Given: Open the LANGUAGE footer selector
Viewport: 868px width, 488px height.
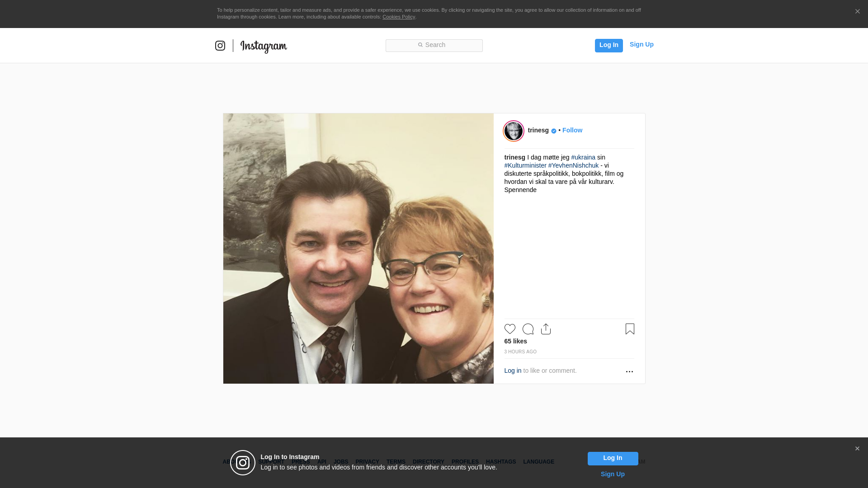Looking at the screenshot, I should coord(538,462).
